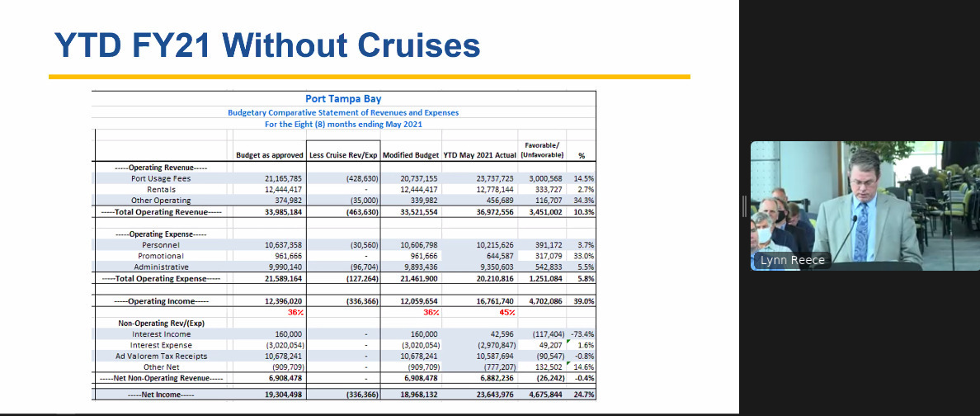Select the Ad Valorem Tax Receipts label
Screen dimensions: 980x416
pos(161,357)
